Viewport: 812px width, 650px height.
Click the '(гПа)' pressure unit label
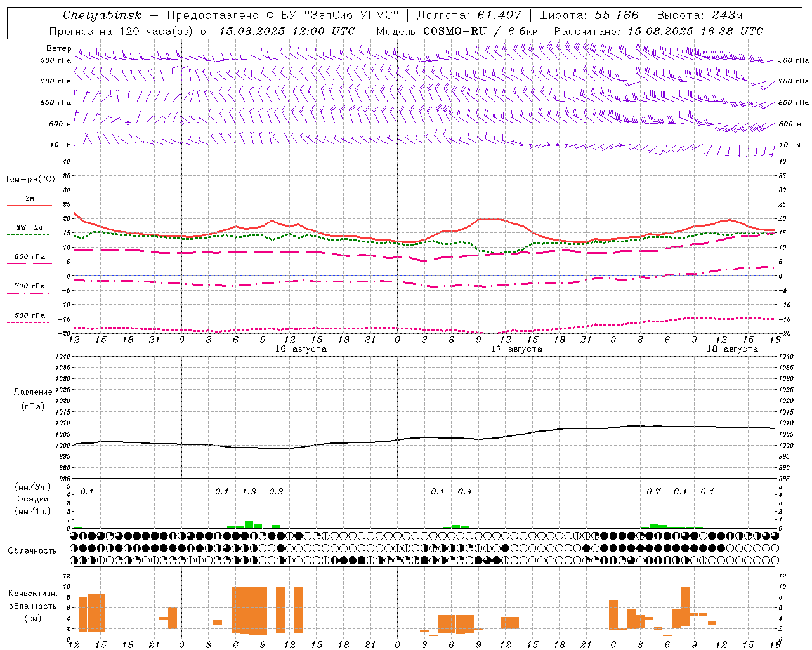33,407
